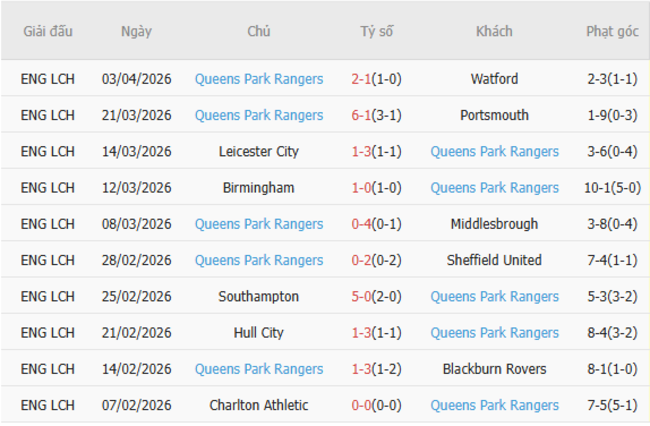Screen dimensions: 650x426
Task: Click the Blackburn Rovers team name
Action: [x=494, y=369]
